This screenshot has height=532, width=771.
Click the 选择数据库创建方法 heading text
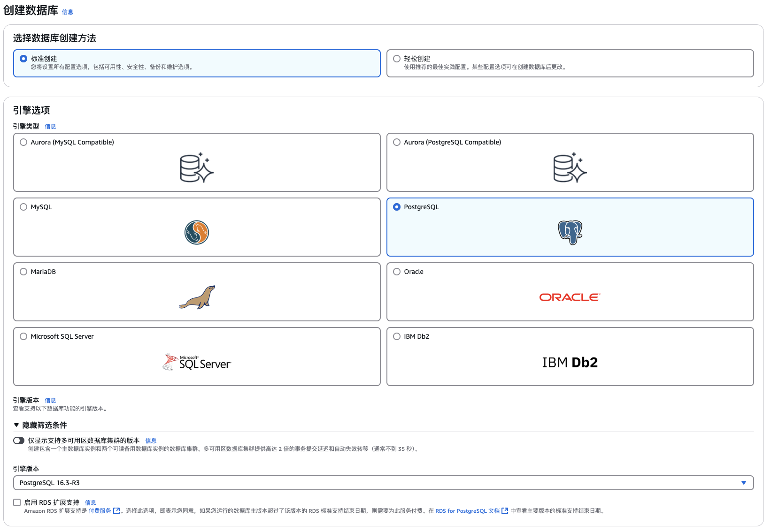(x=54, y=38)
